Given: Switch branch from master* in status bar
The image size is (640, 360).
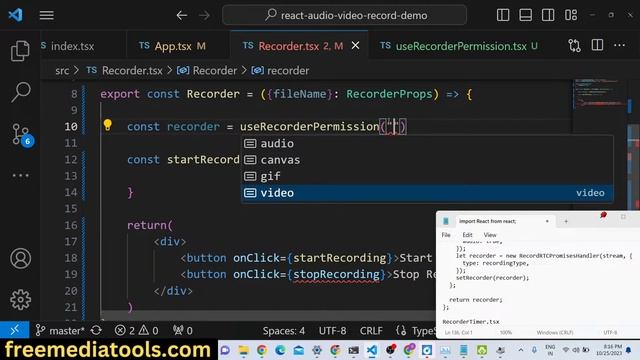Looking at the screenshot, I should pyautogui.click(x=60, y=330).
